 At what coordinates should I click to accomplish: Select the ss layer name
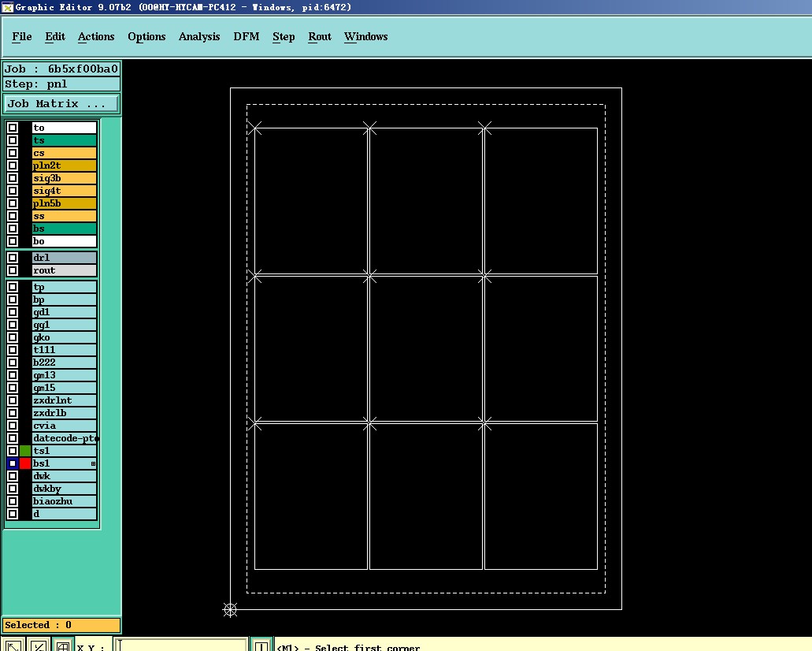[65, 216]
